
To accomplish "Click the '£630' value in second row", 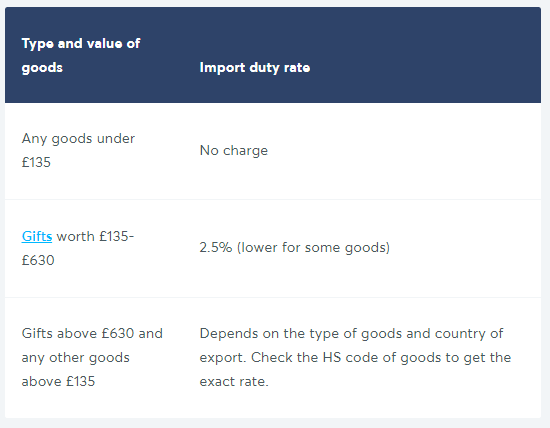I will point(38,260).
